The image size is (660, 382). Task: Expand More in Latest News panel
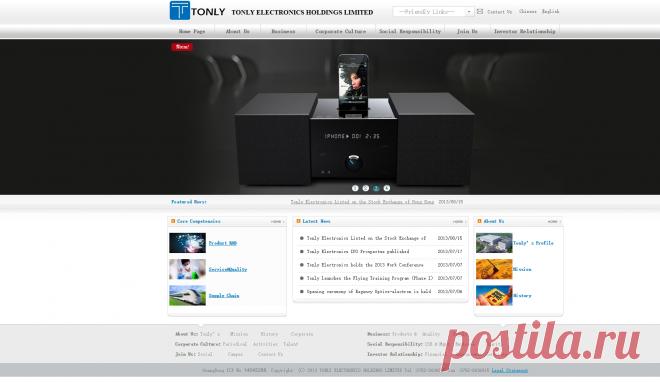(x=460, y=221)
